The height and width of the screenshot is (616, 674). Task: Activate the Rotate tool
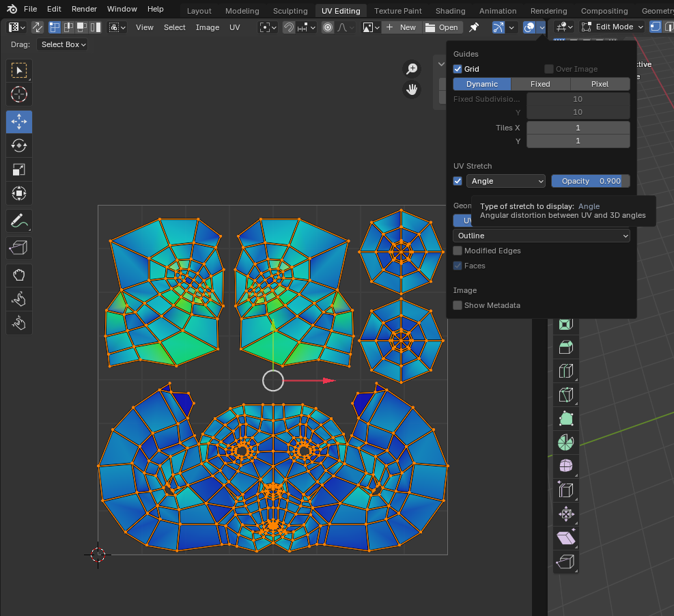coord(19,145)
